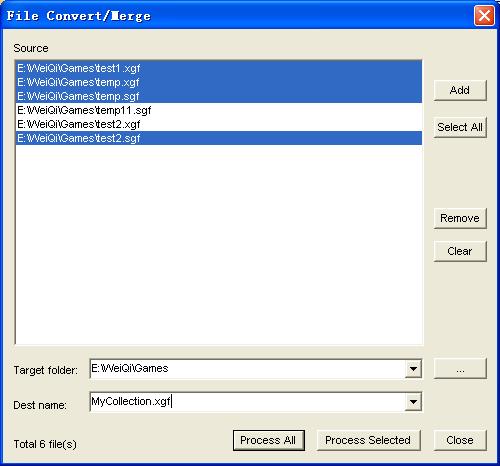The width and height of the screenshot is (500, 466).
Task: Focus the Target folder text field
Action: pos(248,369)
